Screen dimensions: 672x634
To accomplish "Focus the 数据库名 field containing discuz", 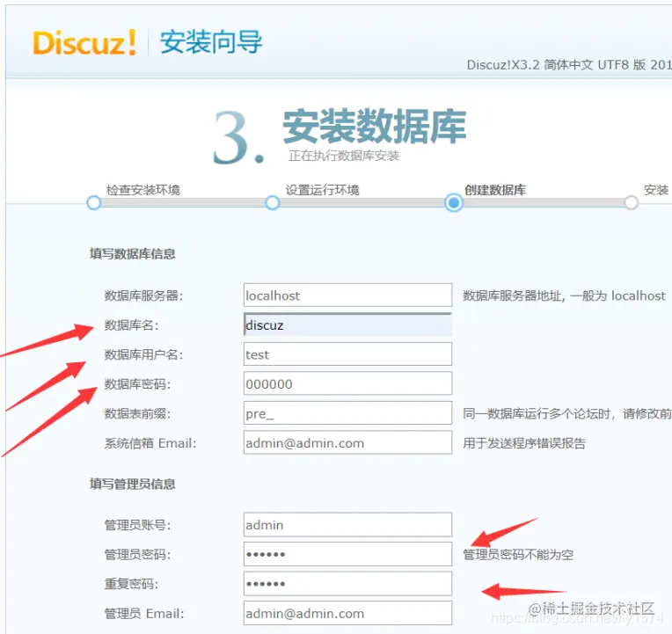I will [347, 324].
